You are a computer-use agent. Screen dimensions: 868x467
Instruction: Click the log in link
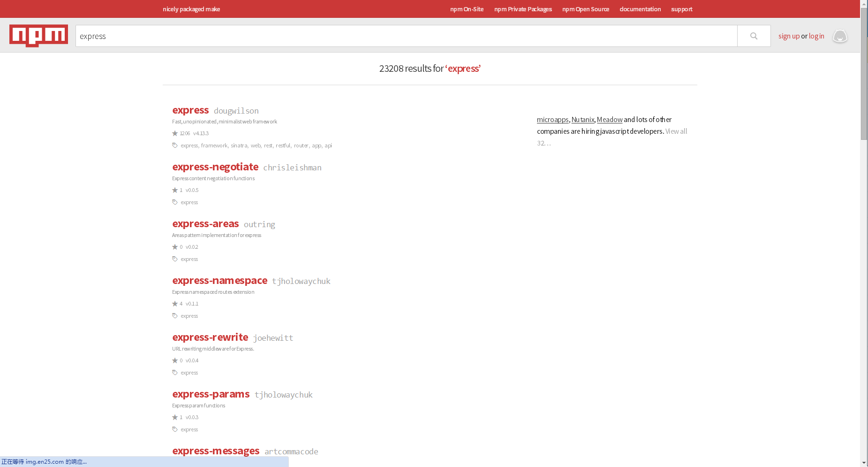(816, 36)
